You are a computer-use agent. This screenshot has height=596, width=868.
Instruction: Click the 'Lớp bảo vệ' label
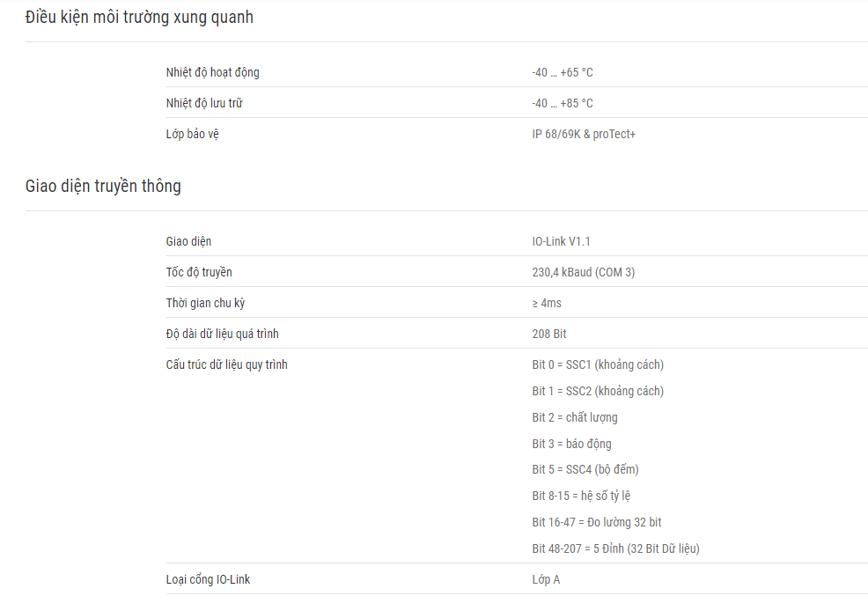(193, 134)
